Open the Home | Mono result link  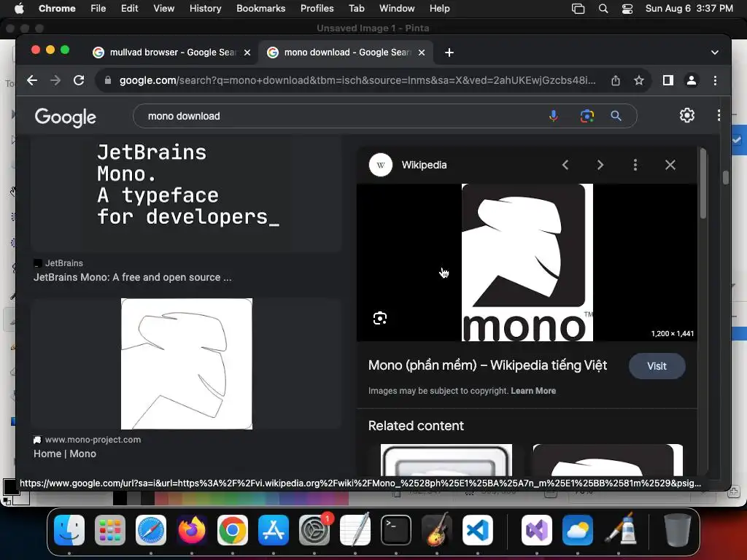65,454
